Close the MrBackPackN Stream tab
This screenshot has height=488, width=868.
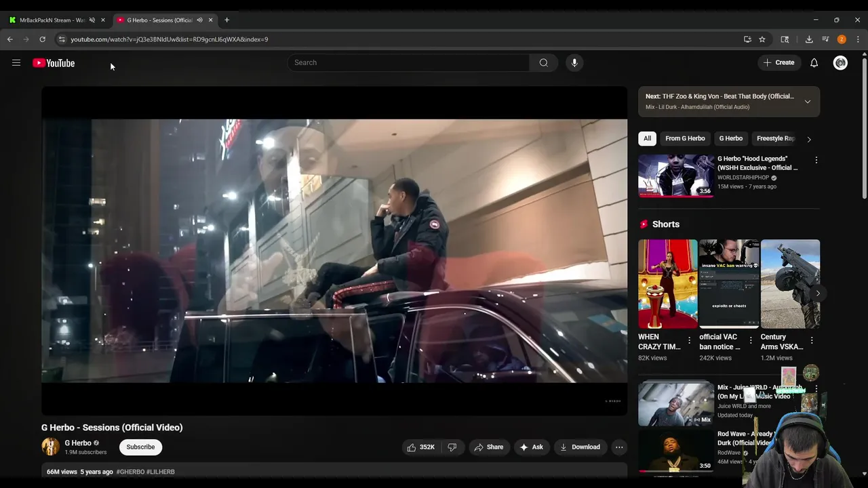tap(103, 20)
